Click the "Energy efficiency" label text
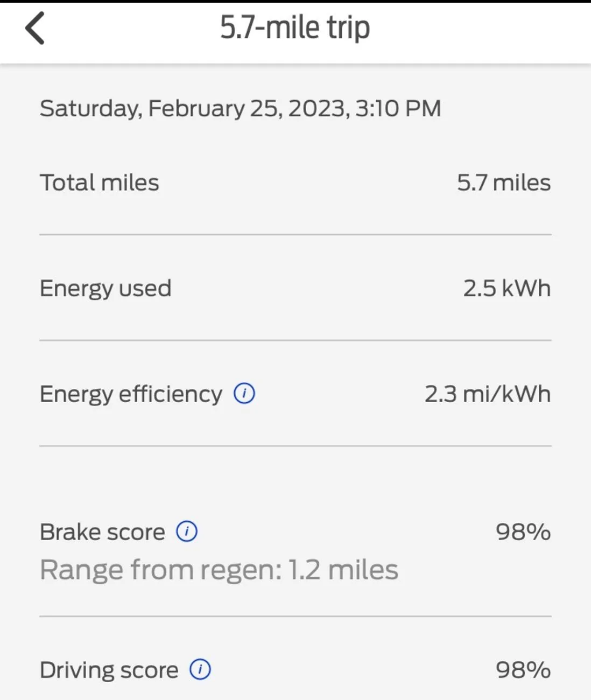 point(131,394)
